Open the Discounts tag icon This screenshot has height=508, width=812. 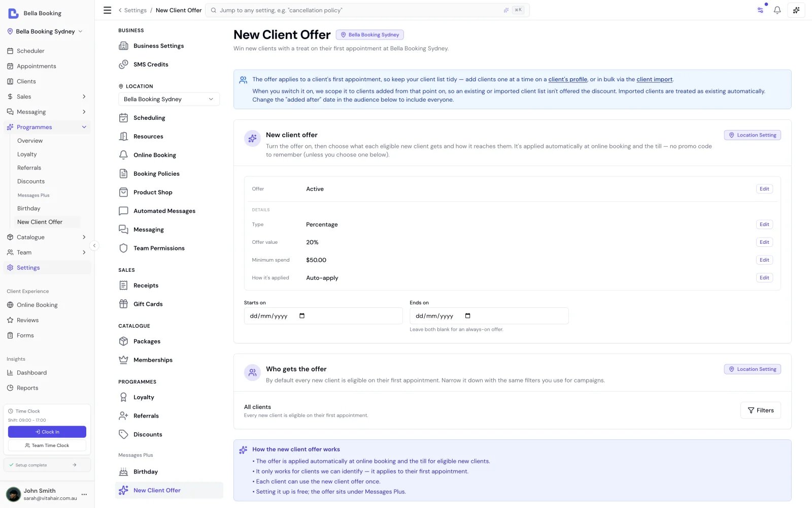[x=123, y=434]
